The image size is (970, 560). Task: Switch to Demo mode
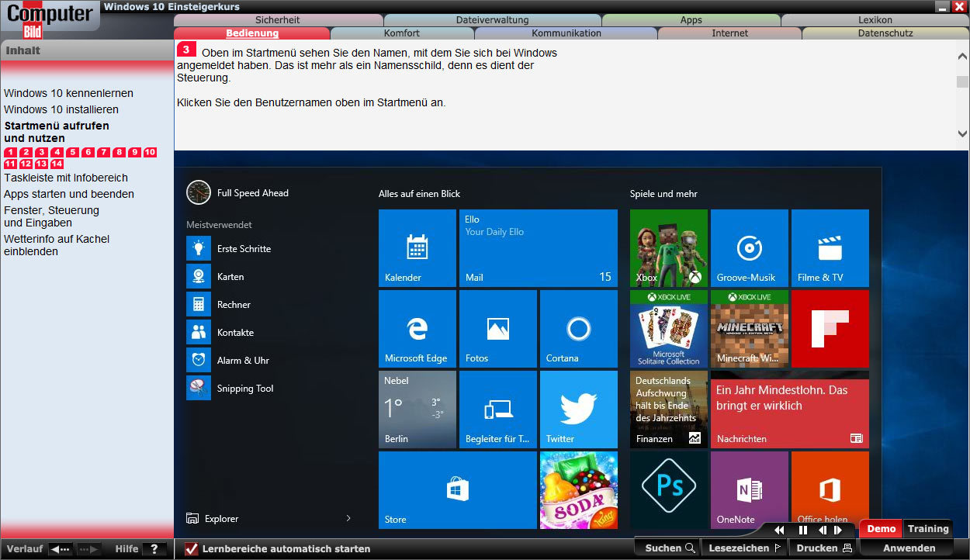pos(881,529)
